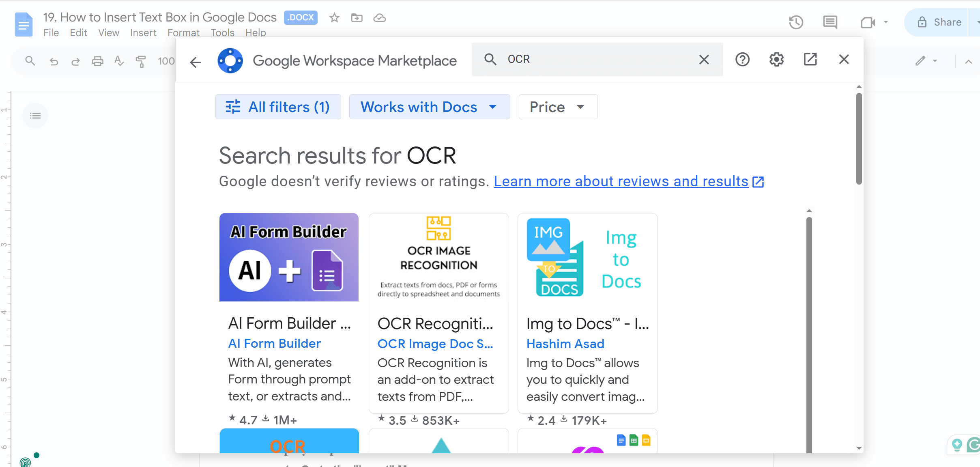Image resolution: width=980 pixels, height=467 pixels.
Task: Undo last action
Action: pos(54,61)
